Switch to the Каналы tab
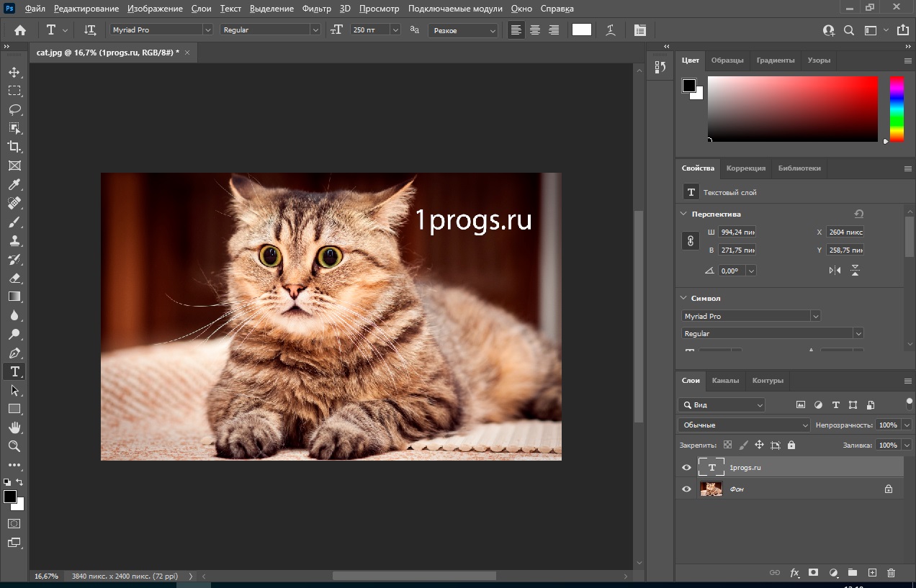The width and height of the screenshot is (916, 588). (726, 381)
